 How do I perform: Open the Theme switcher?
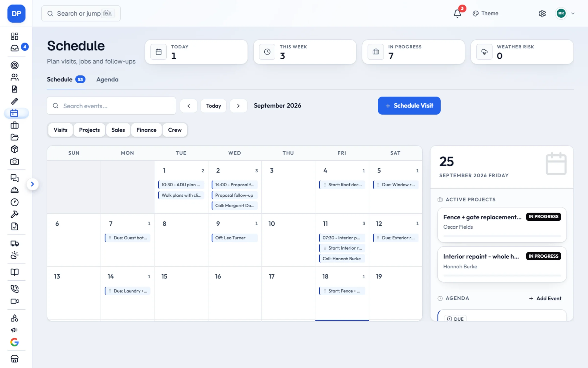click(485, 13)
